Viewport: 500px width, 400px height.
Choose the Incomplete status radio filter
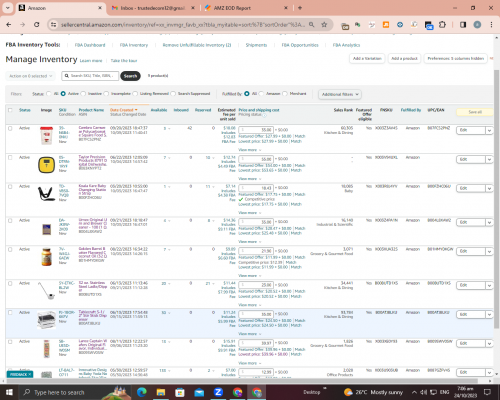[106, 94]
